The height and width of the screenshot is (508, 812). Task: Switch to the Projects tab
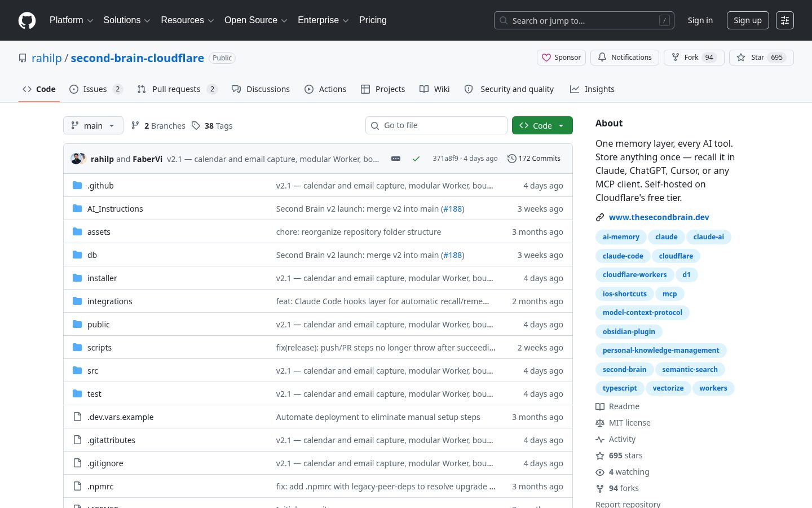pyautogui.click(x=383, y=89)
